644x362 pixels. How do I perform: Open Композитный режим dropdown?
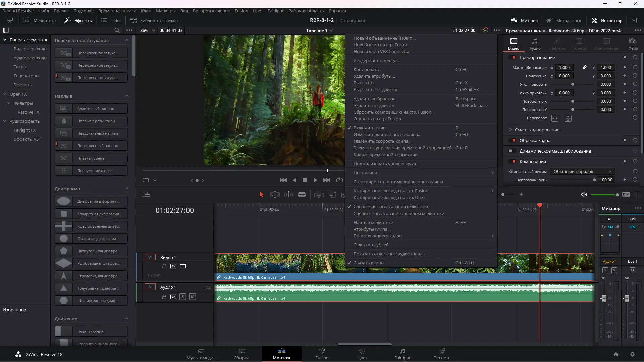[582, 171]
